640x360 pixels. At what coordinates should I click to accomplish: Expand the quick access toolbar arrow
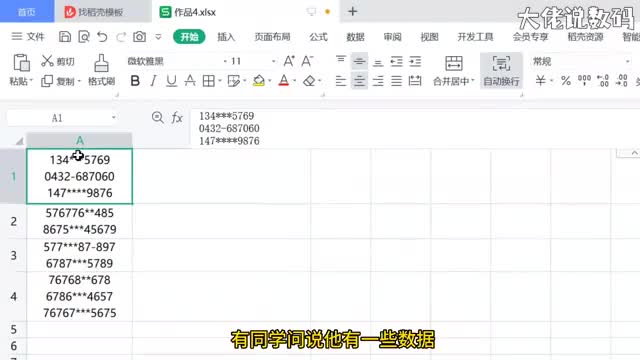click(x=158, y=37)
